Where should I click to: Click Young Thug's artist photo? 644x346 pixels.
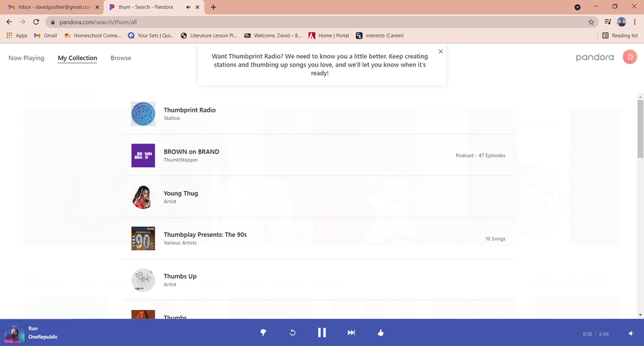click(143, 197)
